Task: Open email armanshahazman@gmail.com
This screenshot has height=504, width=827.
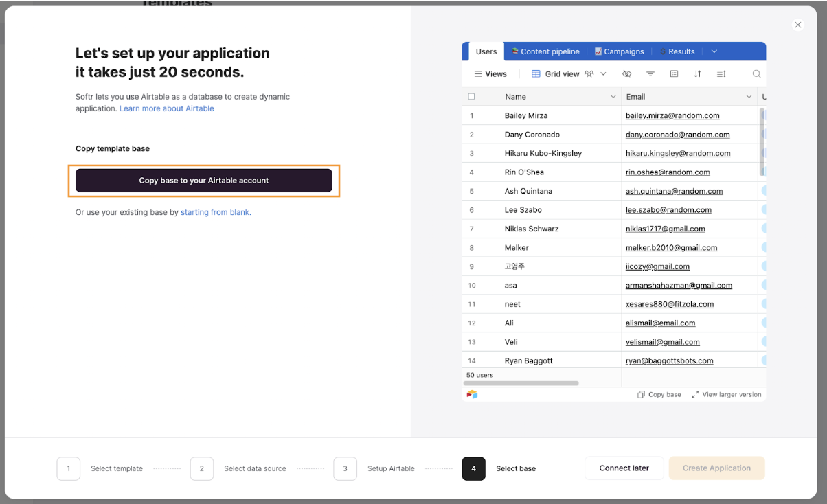Action: click(679, 285)
